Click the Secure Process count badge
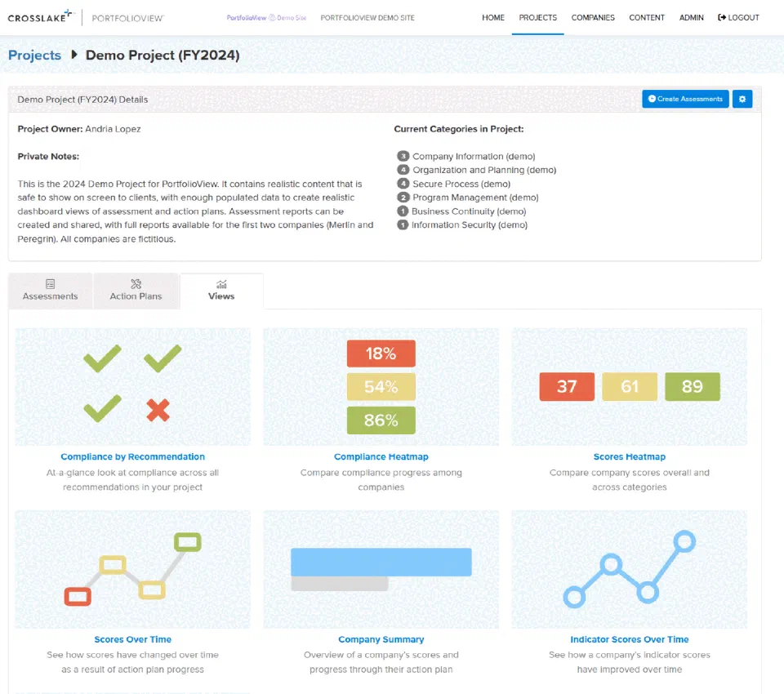784x694 pixels. [x=403, y=184]
